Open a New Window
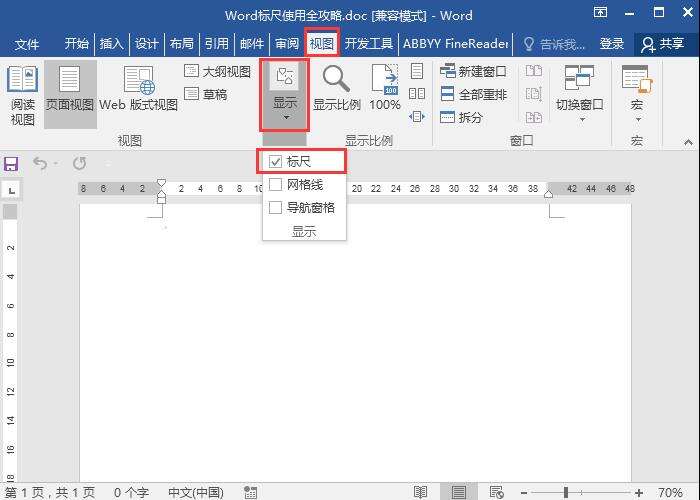Screen dimensions: 700x500 pyautogui.click(x=473, y=71)
